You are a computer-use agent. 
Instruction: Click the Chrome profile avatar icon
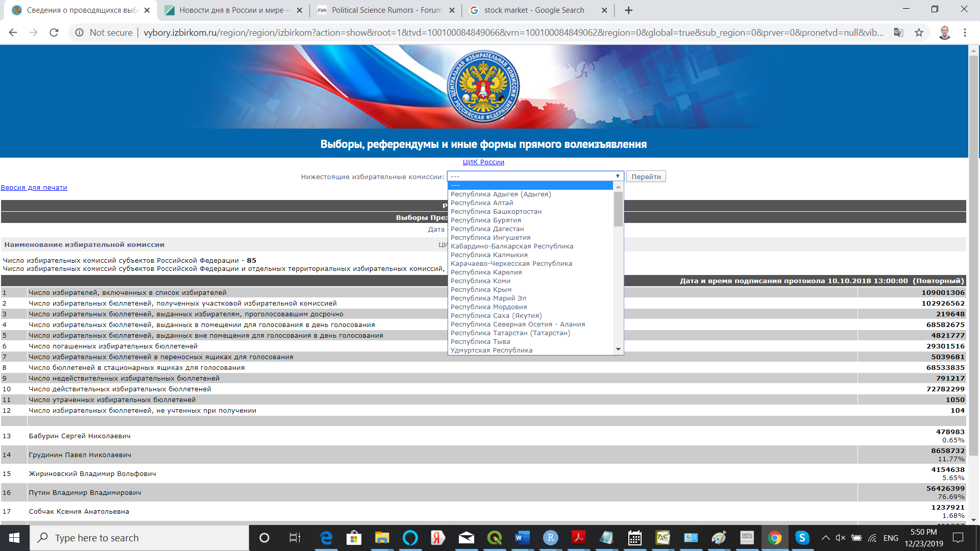click(x=944, y=33)
